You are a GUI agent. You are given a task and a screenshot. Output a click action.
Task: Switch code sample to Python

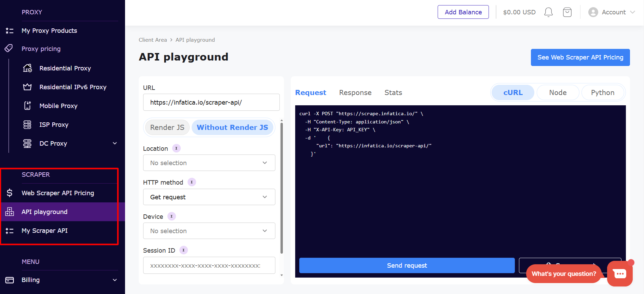point(603,93)
